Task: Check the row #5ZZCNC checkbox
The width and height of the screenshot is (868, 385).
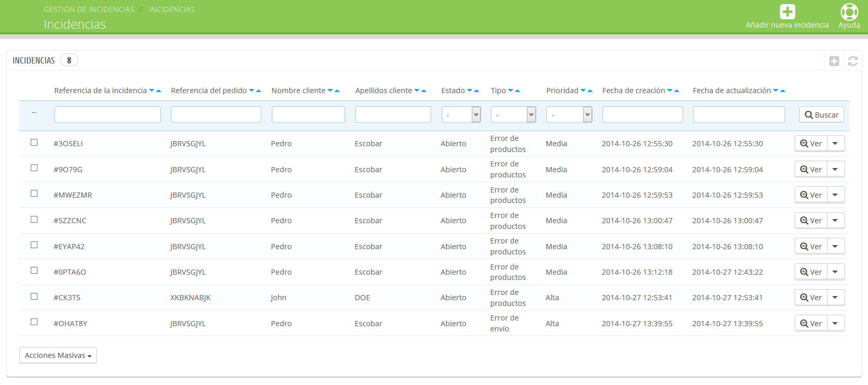Action: click(x=34, y=220)
